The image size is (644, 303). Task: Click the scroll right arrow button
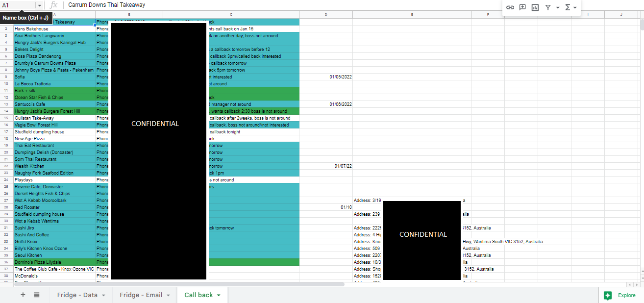click(x=636, y=284)
